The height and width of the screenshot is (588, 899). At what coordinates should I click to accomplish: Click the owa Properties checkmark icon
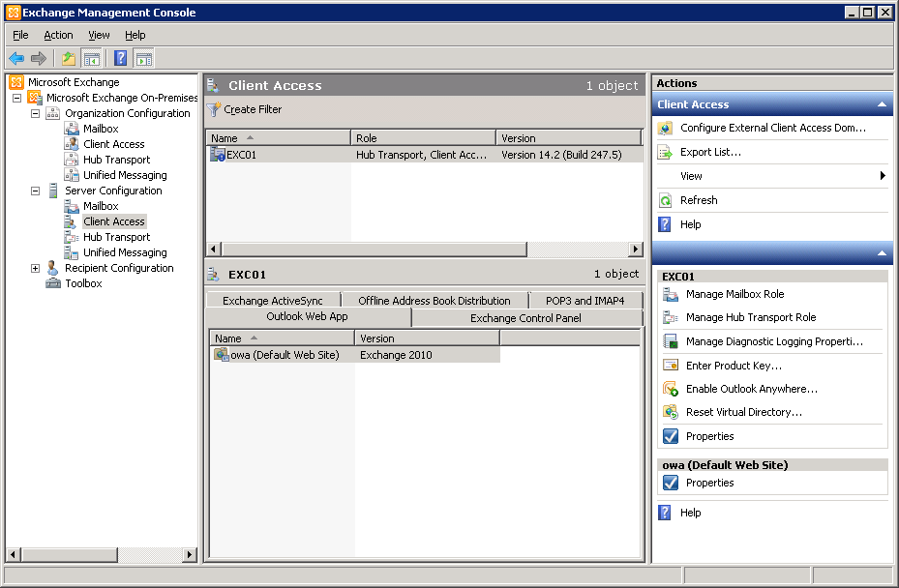click(671, 483)
